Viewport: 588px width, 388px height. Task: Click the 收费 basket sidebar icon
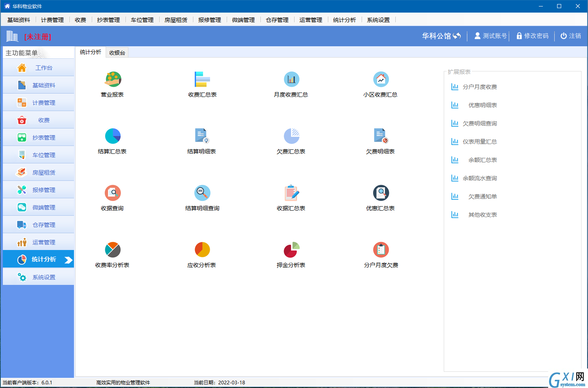coord(22,120)
